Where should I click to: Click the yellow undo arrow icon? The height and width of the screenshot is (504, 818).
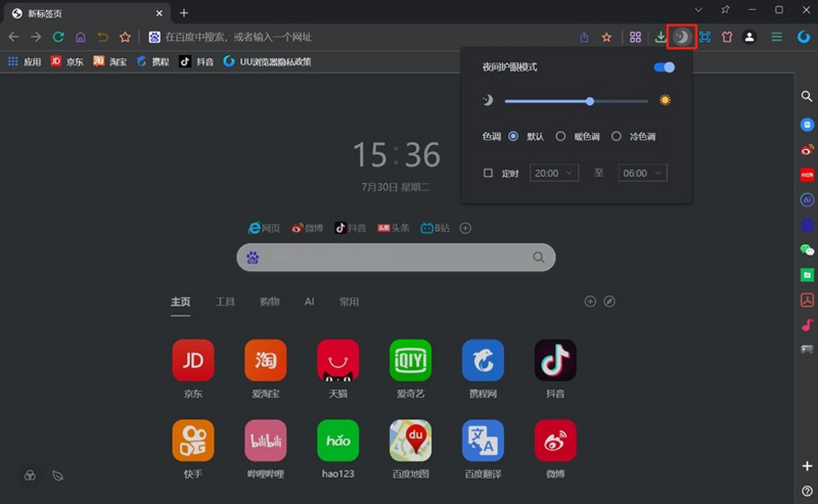point(103,37)
